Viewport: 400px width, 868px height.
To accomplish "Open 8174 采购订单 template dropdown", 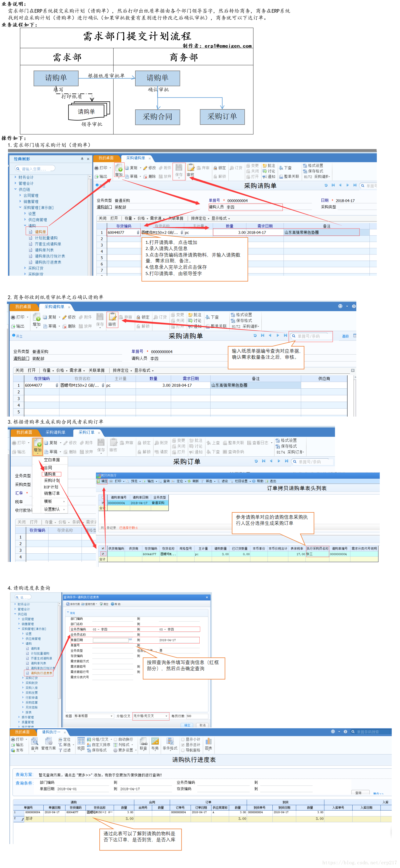I will (x=290, y=452).
